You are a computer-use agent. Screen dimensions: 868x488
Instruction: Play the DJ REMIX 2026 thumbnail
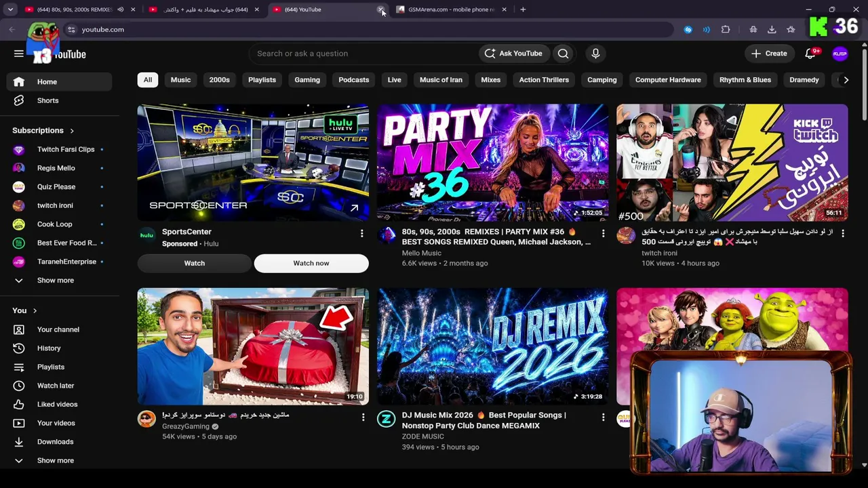(492, 347)
